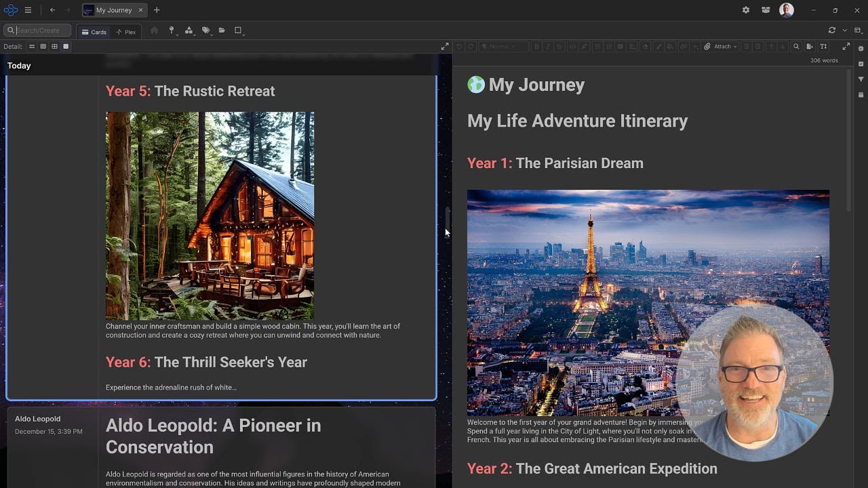This screenshot has width=868, height=488.
Task: Decrease indent in notes toolbar
Action: point(746,47)
